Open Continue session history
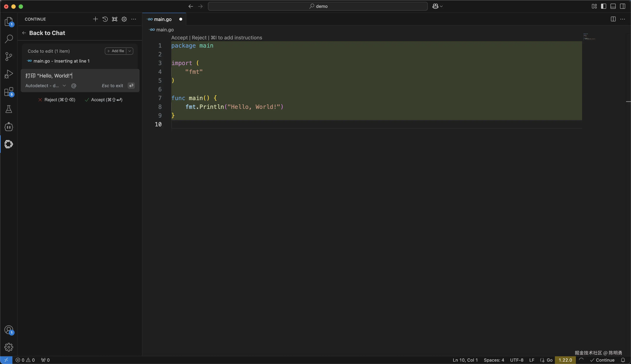The height and width of the screenshot is (364, 631). tap(105, 19)
